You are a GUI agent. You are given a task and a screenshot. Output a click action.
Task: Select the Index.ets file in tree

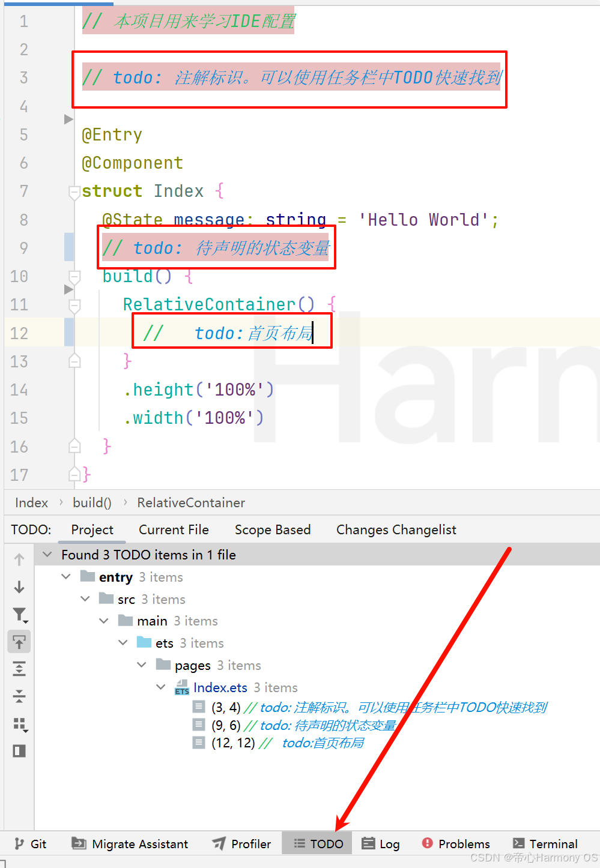click(x=220, y=687)
